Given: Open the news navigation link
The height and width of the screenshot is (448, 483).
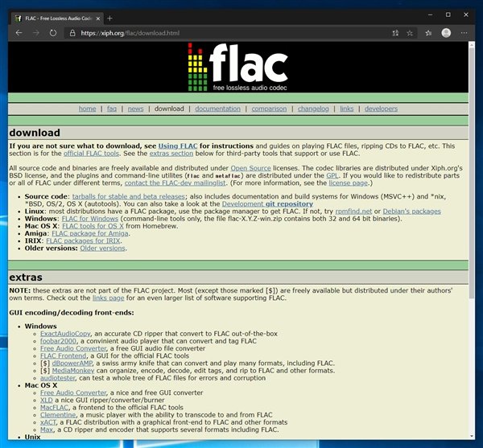Looking at the screenshot, I should (135, 109).
